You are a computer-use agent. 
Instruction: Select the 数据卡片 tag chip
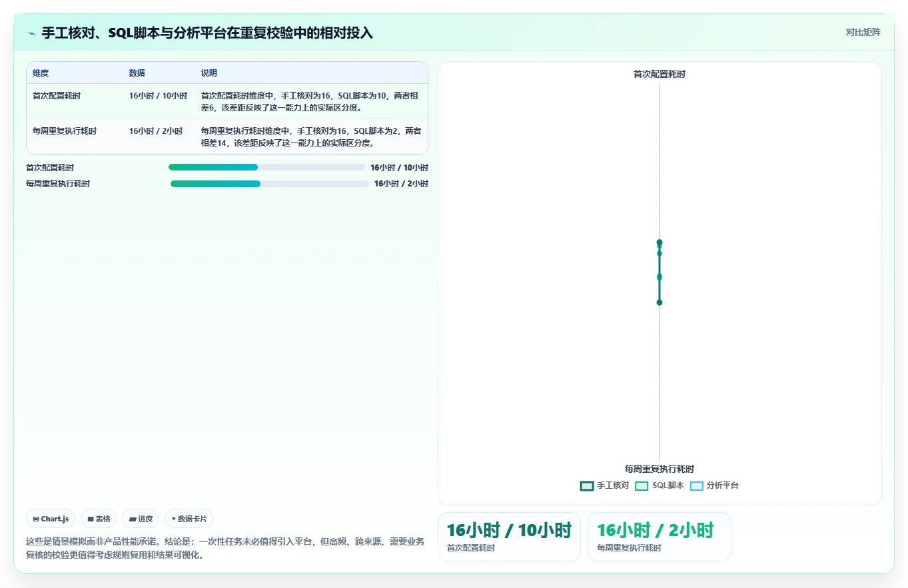point(189,519)
